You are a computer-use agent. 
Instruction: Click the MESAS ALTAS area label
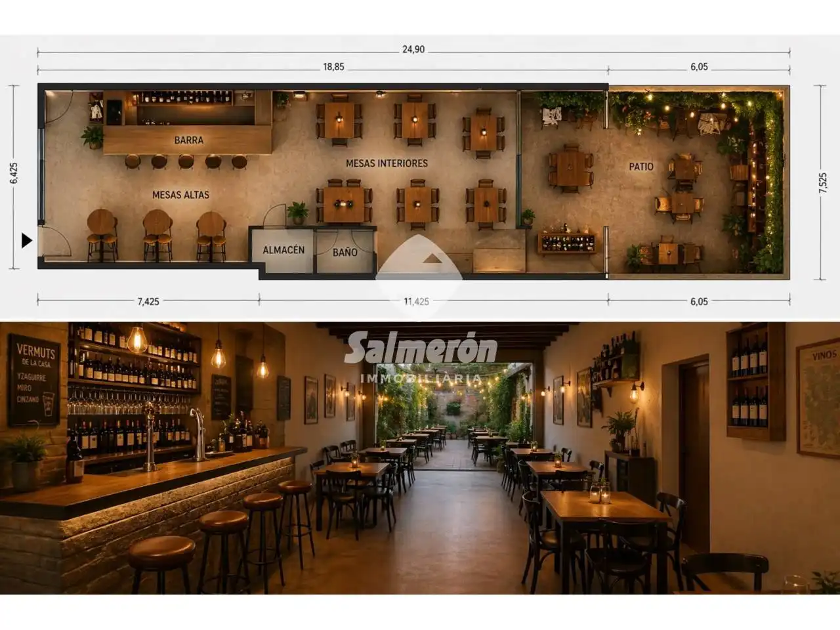180,195
